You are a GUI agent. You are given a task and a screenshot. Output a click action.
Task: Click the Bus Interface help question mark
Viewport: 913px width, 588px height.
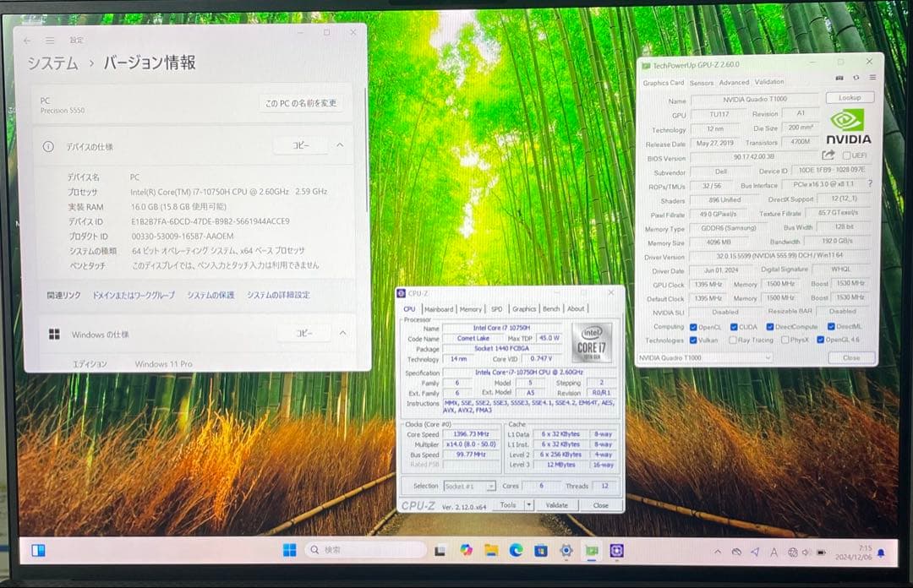click(x=871, y=184)
